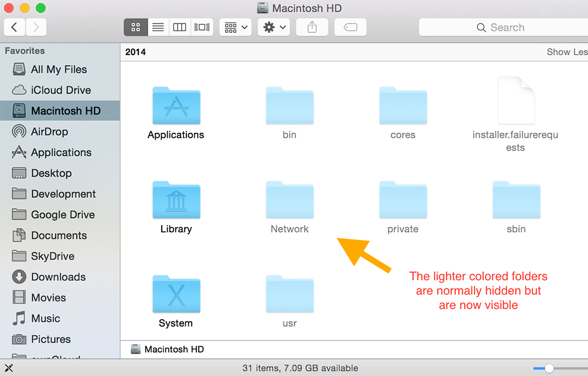Open iCloud Drive from the sidebar
588x376 pixels.
56,90
